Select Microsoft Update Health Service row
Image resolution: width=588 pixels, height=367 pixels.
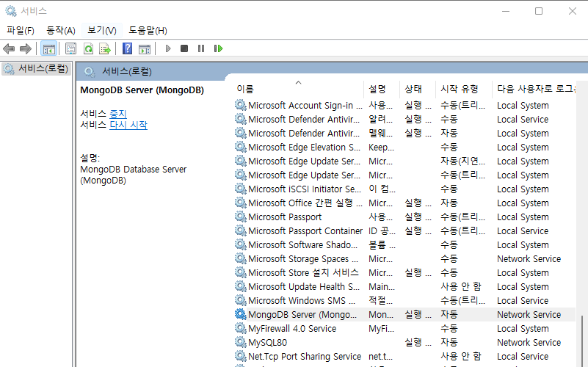click(404, 286)
